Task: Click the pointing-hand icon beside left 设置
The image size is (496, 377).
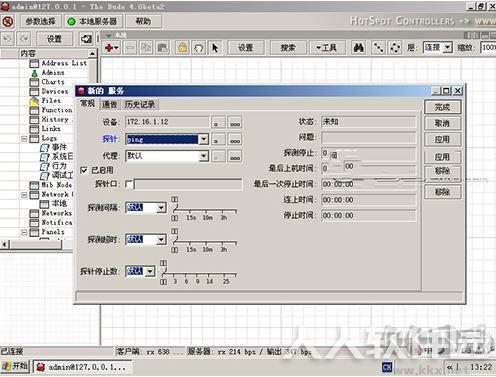Action: click(x=86, y=39)
